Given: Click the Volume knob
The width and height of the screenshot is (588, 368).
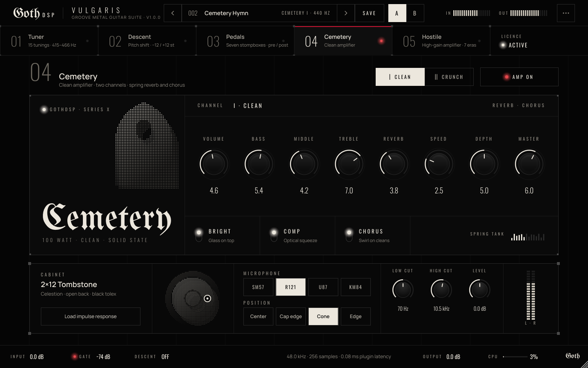Looking at the screenshot, I should tap(214, 164).
